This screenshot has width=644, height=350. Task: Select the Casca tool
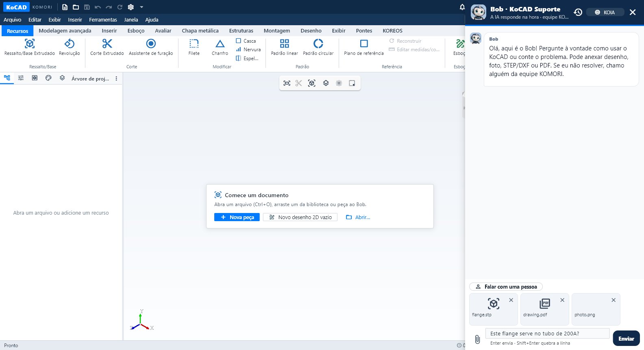tap(246, 41)
